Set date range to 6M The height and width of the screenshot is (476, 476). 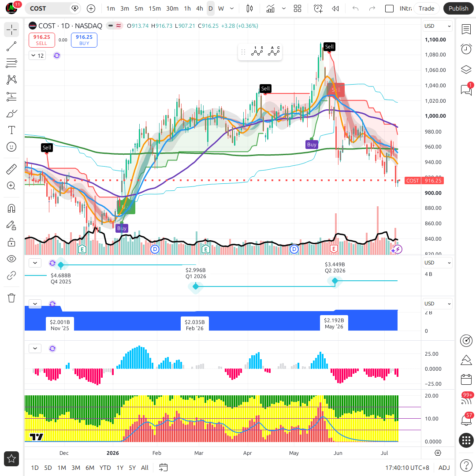tap(90, 468)
